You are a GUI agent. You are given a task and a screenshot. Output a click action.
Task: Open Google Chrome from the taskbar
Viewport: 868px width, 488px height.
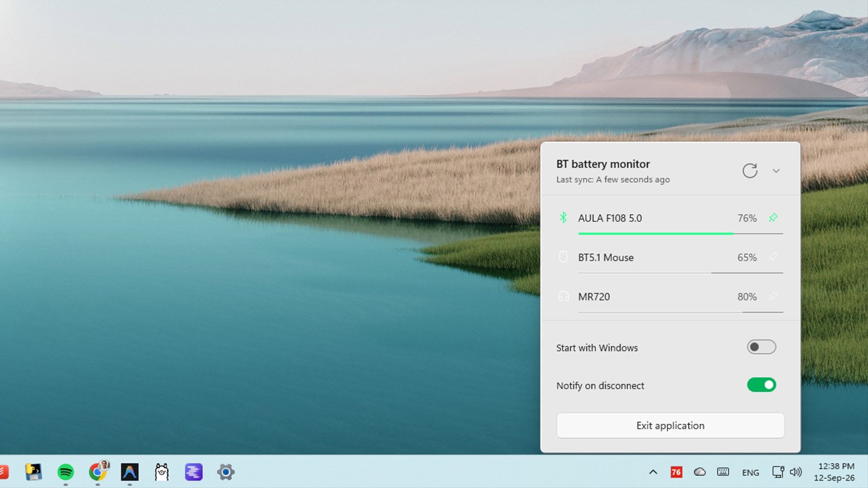point(97,471)
